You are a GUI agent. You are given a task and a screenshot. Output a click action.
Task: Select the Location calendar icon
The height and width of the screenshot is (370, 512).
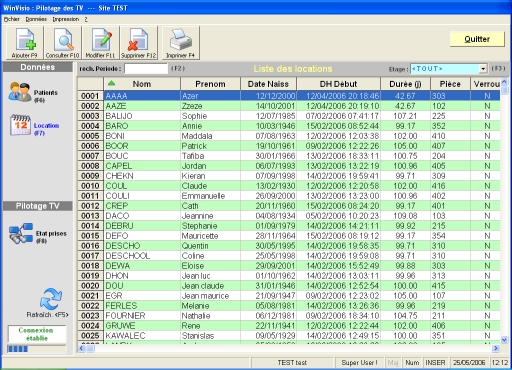(20, 125)
